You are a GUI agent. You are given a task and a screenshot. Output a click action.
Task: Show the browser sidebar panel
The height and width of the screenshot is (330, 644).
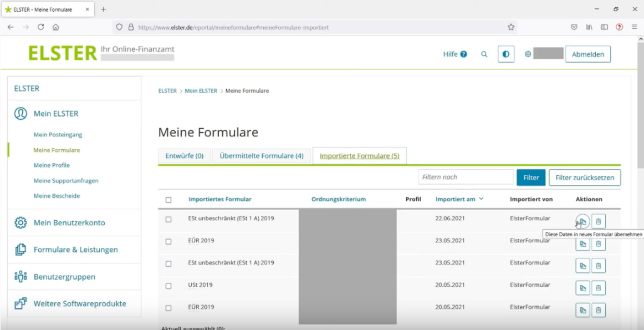coord(604,27)
